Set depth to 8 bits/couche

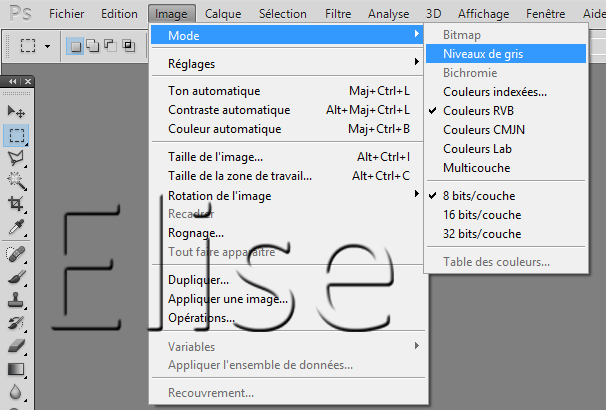[481, 196]
